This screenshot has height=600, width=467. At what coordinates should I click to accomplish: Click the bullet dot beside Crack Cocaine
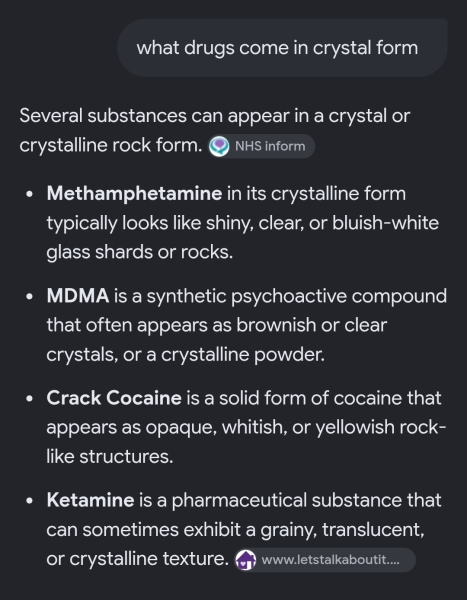click(29, 399)
